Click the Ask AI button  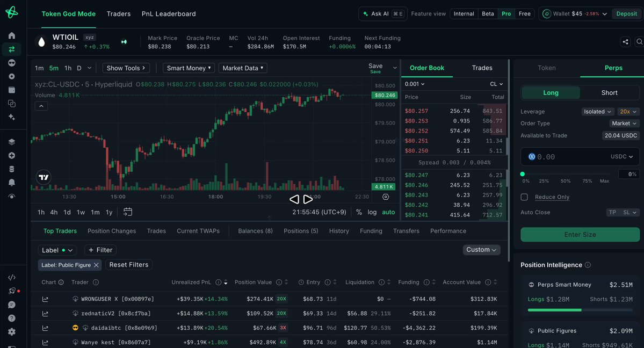tap(383, 13)
